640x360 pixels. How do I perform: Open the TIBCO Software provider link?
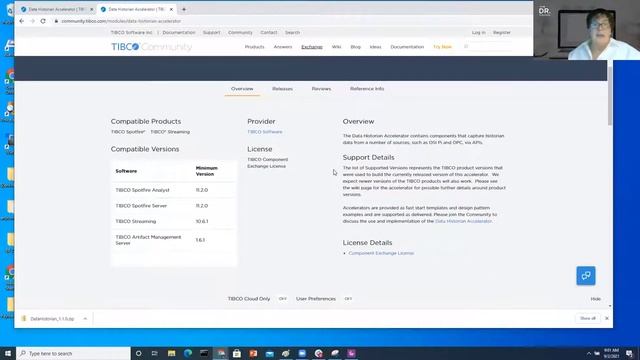pos(264,132)
